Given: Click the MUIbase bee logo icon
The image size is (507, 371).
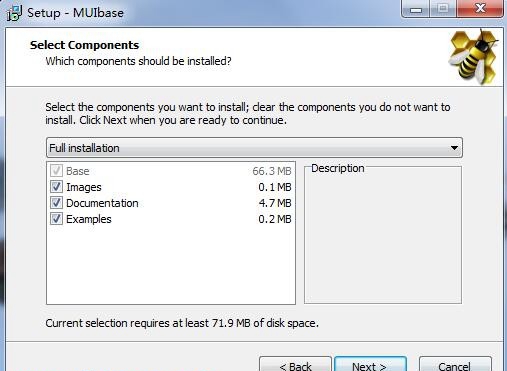Looking at the screenshot, I should 474,56.
